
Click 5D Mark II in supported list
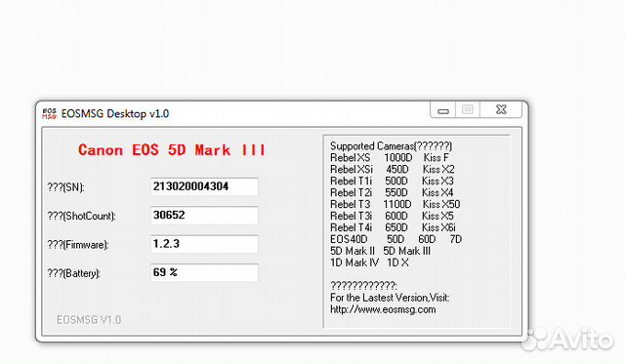click(353, 251)
